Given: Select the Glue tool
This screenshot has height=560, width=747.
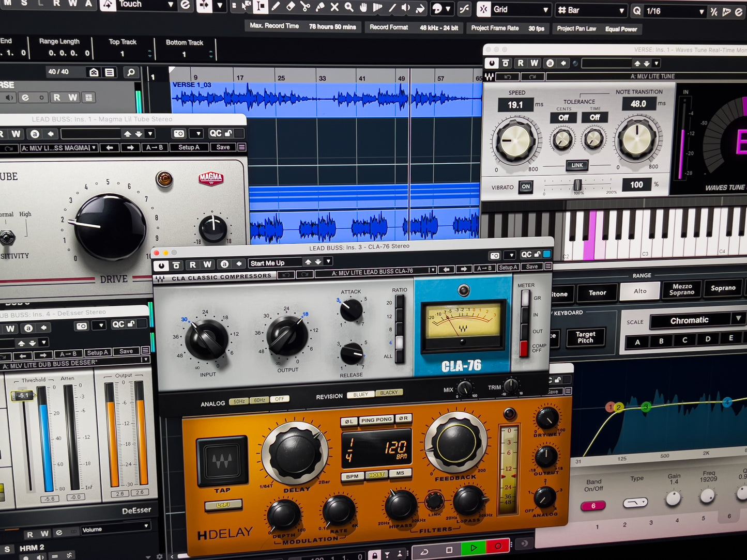Looking at the screenshot, I should [x=320, y=7].
